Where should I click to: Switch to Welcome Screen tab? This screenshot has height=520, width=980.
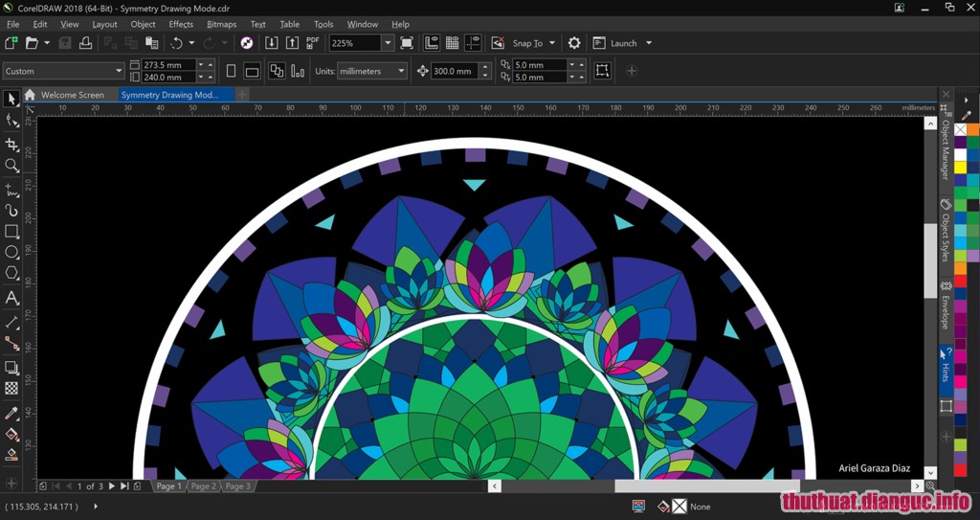click(x=73, y=95)
